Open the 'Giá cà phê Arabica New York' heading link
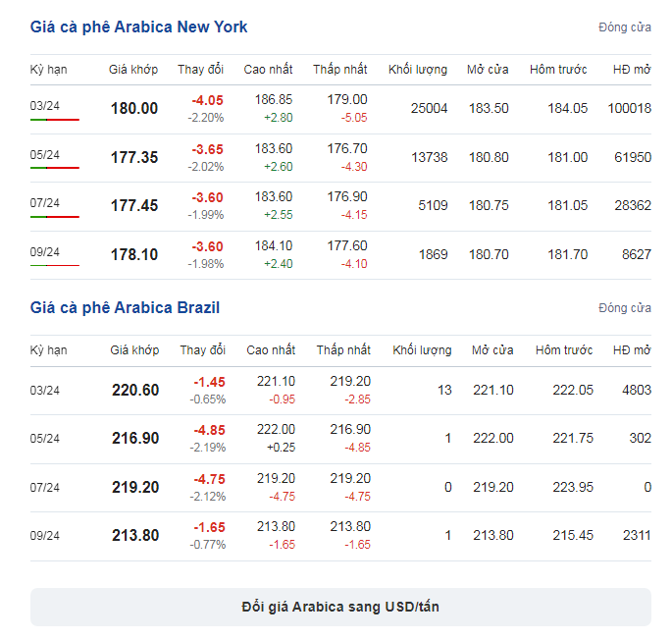The width and height of the screenshot is (672, 639). click(139, 27)
